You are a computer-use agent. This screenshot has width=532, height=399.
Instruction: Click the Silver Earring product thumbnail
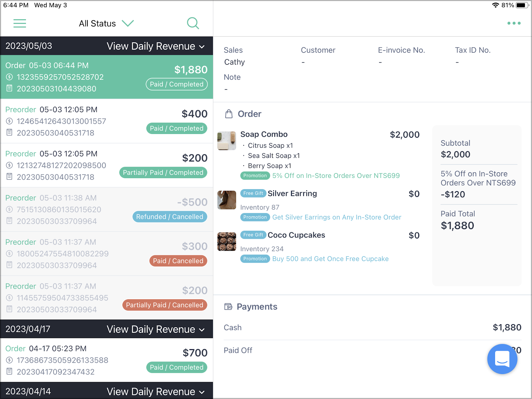[227, 200]
